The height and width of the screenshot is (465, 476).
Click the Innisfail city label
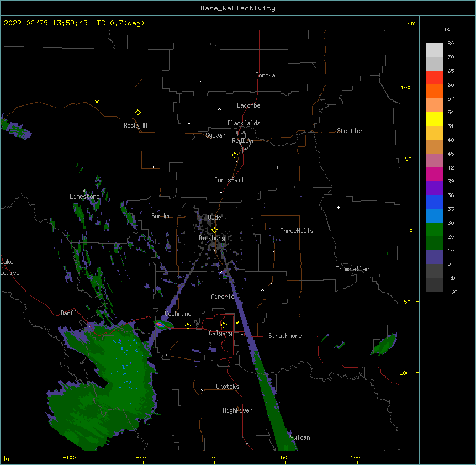[229, 180]
